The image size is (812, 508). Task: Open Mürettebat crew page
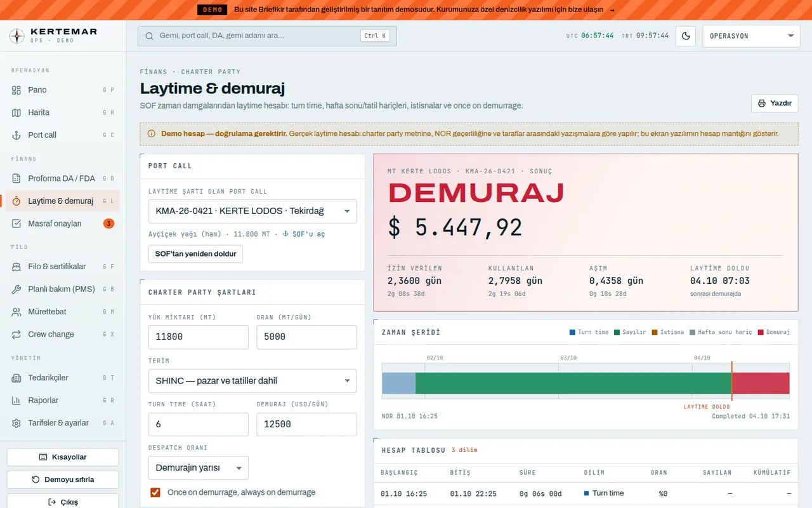(x=63, y=312)
